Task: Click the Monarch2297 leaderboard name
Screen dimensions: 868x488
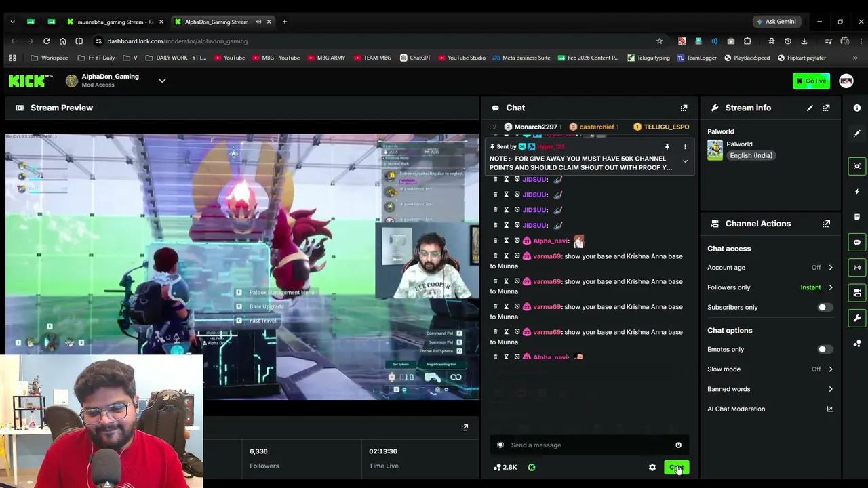Action: pyautogui.click(x=535, y=127)
